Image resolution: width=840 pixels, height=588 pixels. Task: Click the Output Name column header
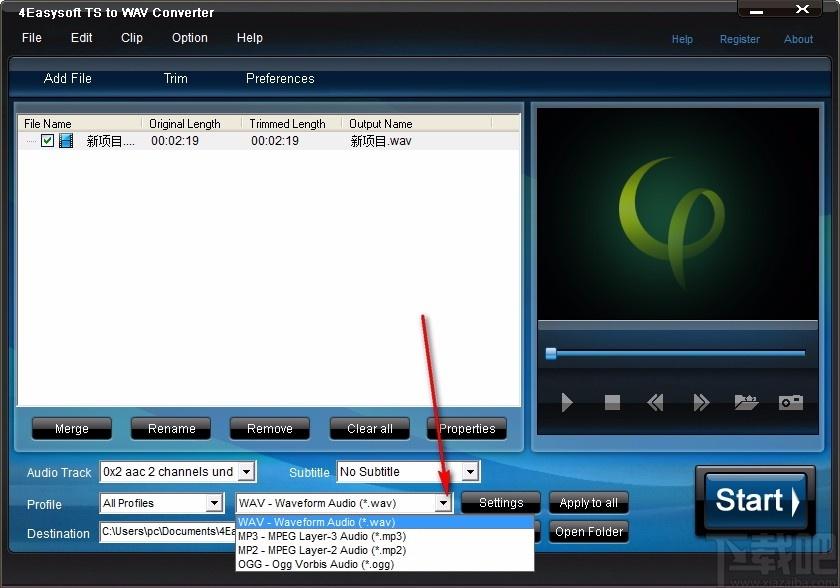417,124
